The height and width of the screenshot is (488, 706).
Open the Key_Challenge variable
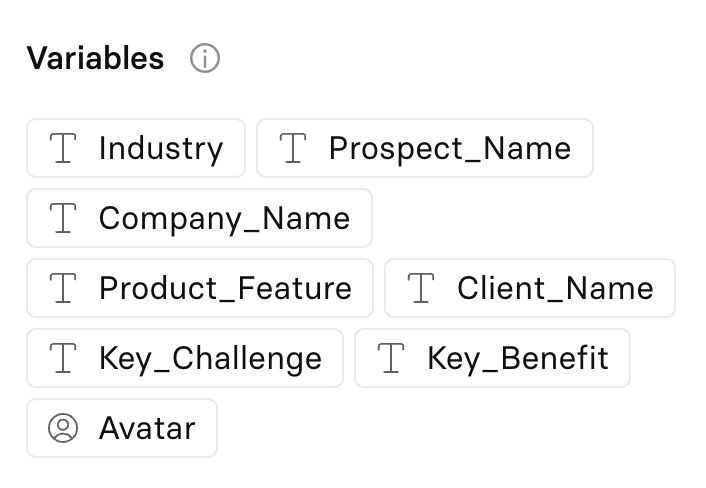210,358
